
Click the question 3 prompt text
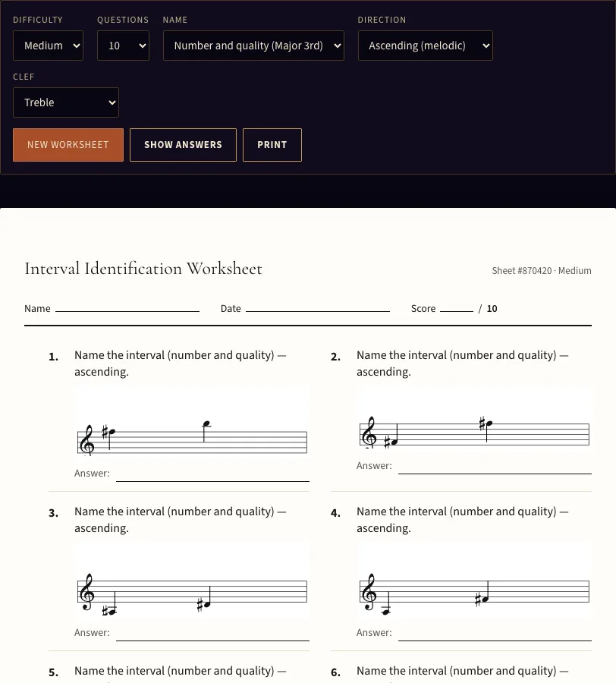[x=181, y=520]
